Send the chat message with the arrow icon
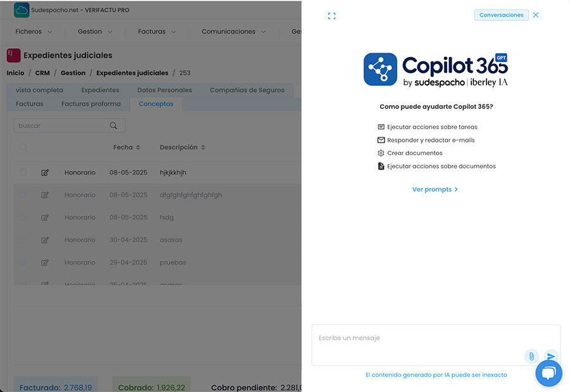The image size is (570, 392). click(x=550, y=356)
